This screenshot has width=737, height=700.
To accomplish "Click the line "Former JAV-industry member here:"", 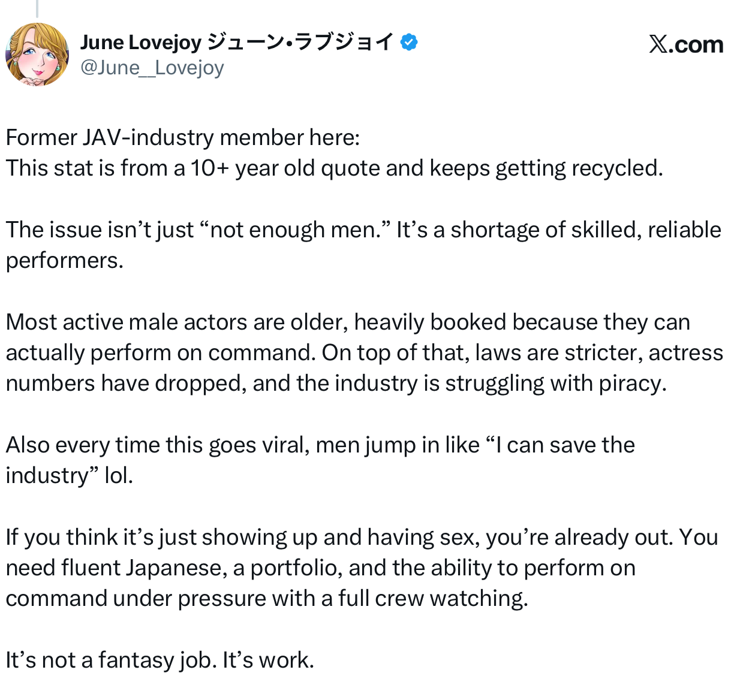I will point(182,138).
